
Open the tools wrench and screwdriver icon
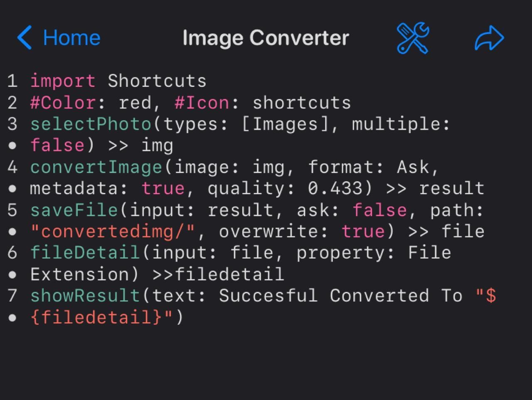click(x=413, y=38)
